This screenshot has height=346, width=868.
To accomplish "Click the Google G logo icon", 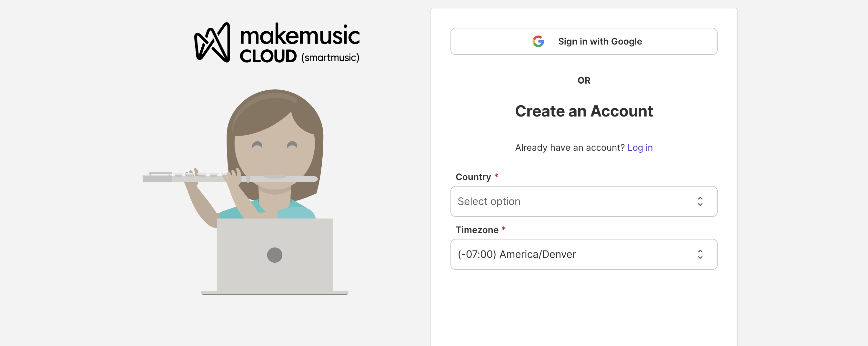I will coord(538,41).
